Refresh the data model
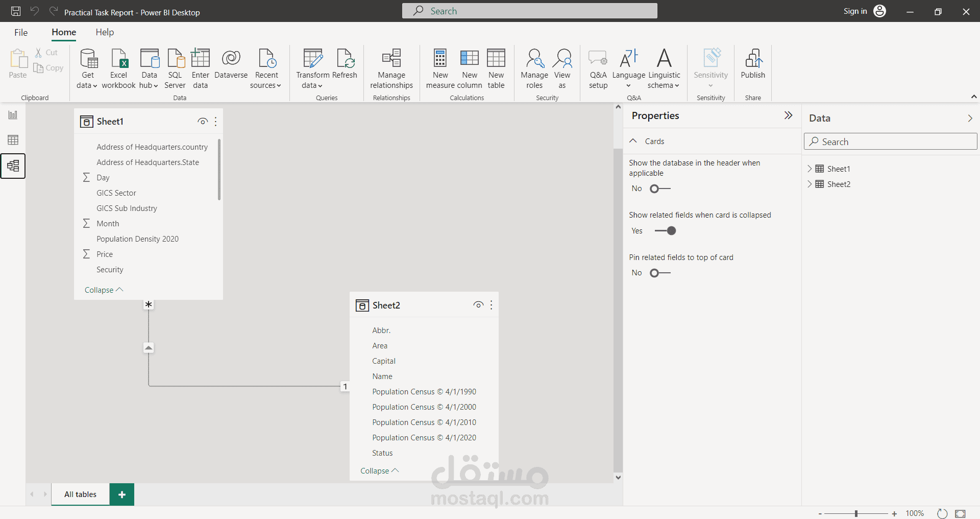The height and width of the screenshot is (519, 980). (345, 64)
